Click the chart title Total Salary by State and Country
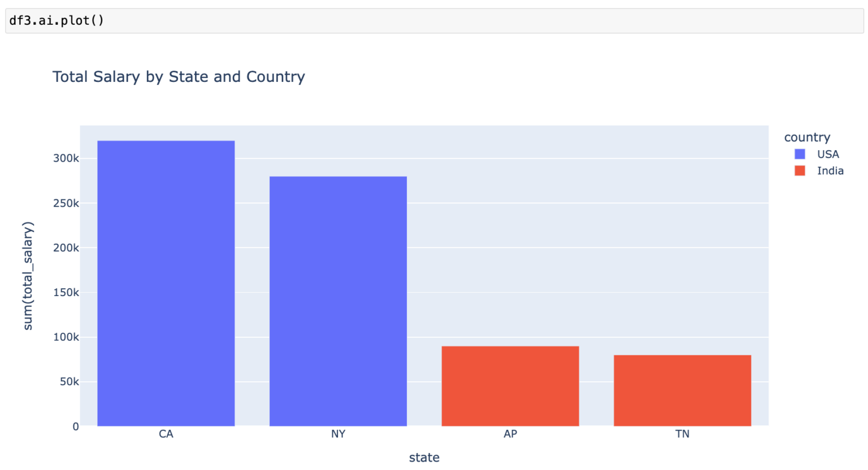Screen dimensions: 868x470 tap(179, 77)
